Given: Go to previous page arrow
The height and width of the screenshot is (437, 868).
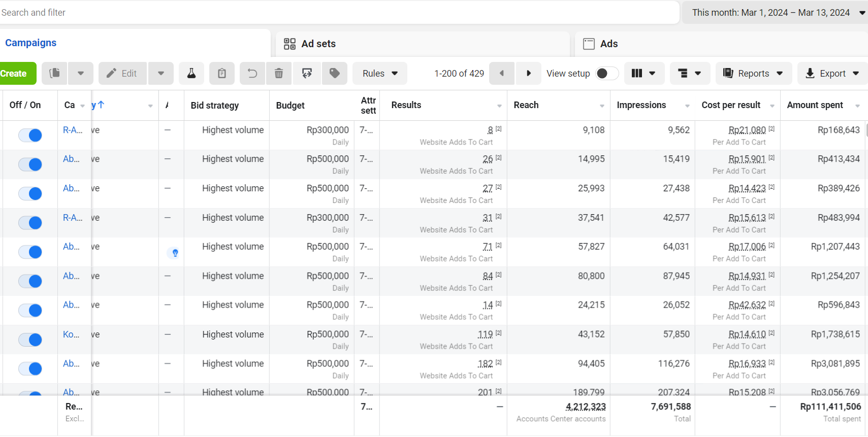Looking at the screenshot, I should coord(502,74).
